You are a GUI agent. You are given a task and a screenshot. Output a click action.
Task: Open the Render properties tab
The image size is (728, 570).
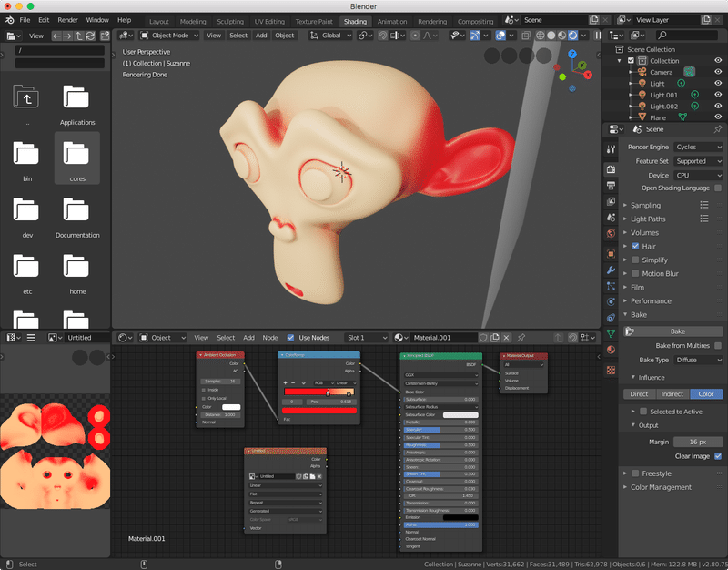click(x=611, y=169)
